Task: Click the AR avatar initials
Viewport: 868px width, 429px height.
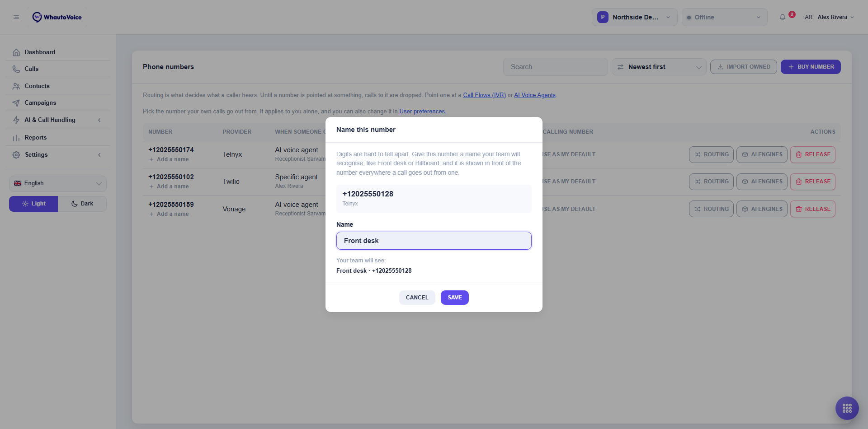Action: [808, 17]
